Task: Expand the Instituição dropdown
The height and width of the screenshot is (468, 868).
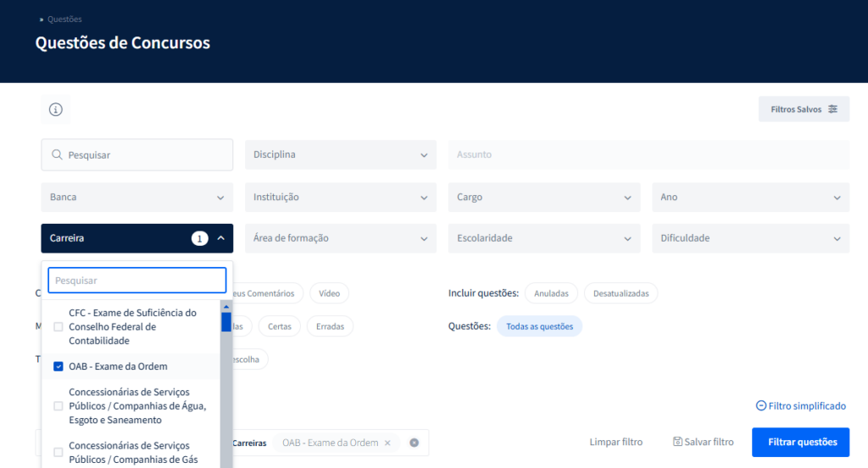Action: coord(341,198)
